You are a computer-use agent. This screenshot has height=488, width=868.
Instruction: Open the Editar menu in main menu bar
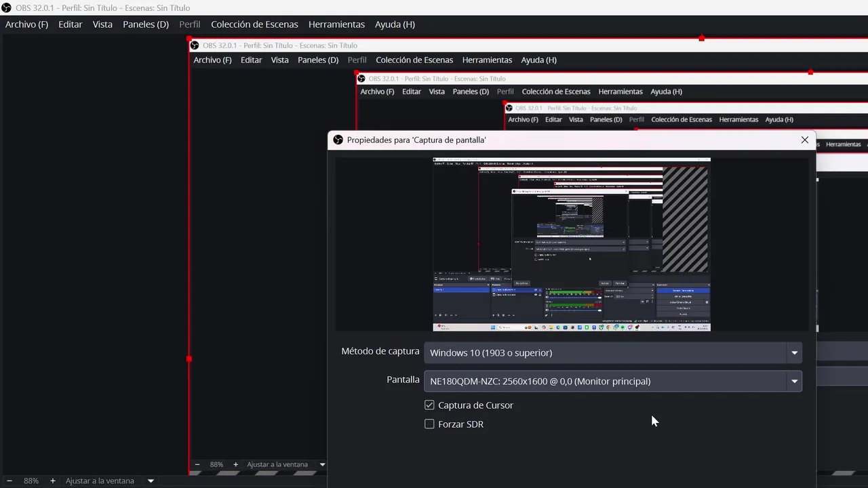pos(71,24)
